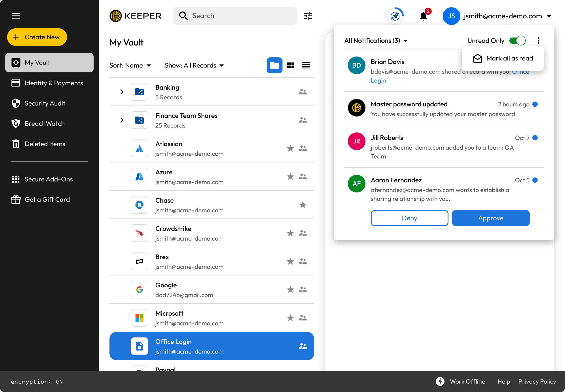Expand the Banking shared folder
565x392 pixels.
[x=122, y=92]
